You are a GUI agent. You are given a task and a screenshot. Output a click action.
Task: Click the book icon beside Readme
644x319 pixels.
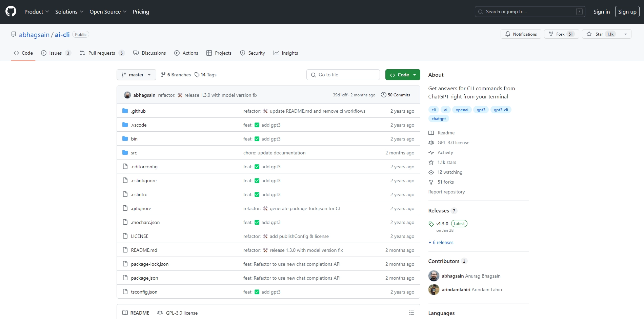(x=431, y=133)
